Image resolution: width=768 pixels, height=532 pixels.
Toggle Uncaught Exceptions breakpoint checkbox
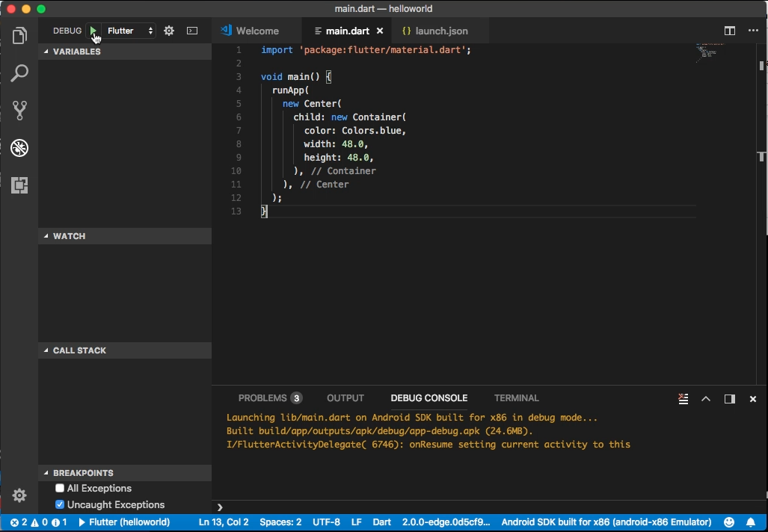60,504
